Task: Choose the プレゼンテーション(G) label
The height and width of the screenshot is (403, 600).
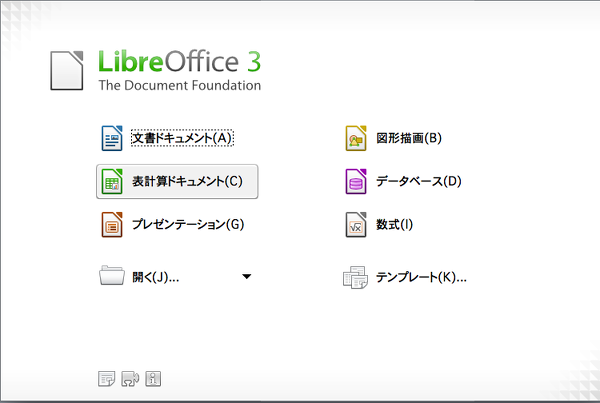Action: point(188,225)
